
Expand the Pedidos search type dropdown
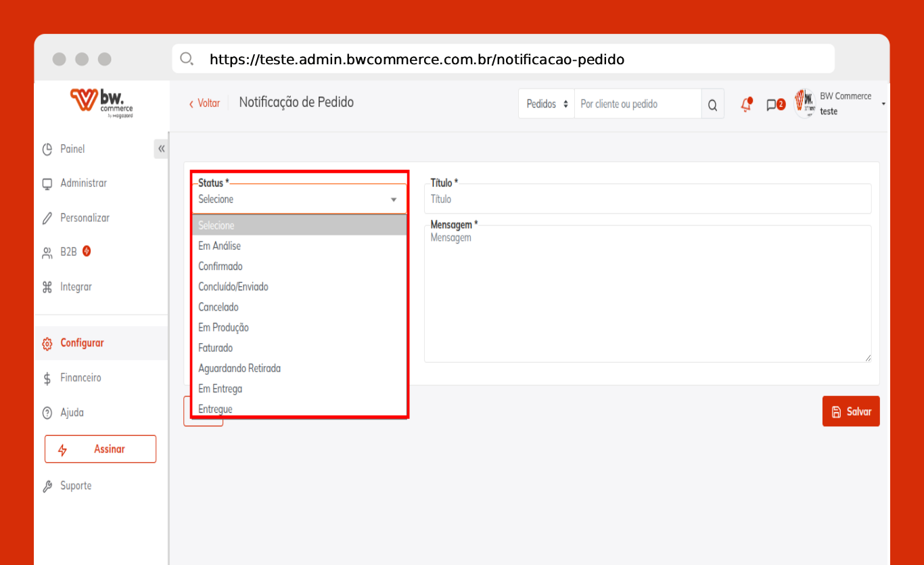click(547, 104)
